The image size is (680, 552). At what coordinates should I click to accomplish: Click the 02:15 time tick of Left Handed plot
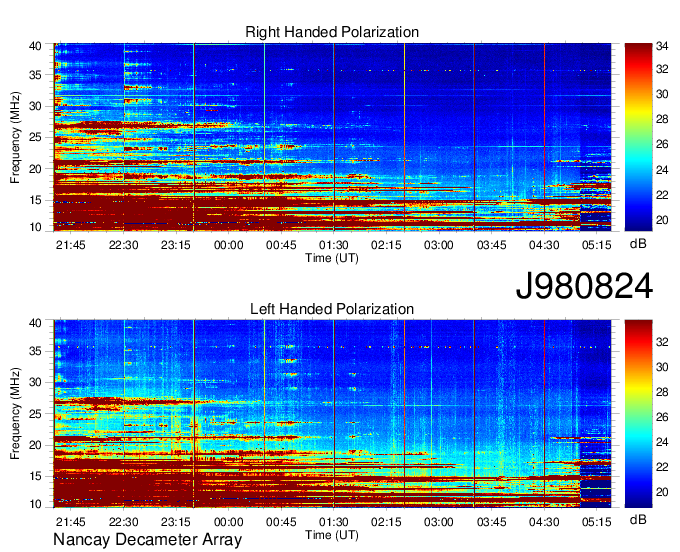click(386, 522)
